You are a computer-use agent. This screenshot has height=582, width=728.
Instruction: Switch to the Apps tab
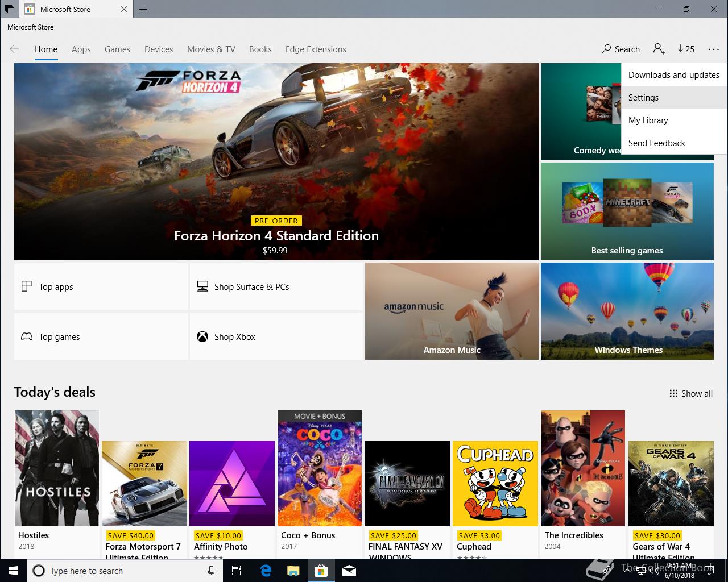click(81, 49)
